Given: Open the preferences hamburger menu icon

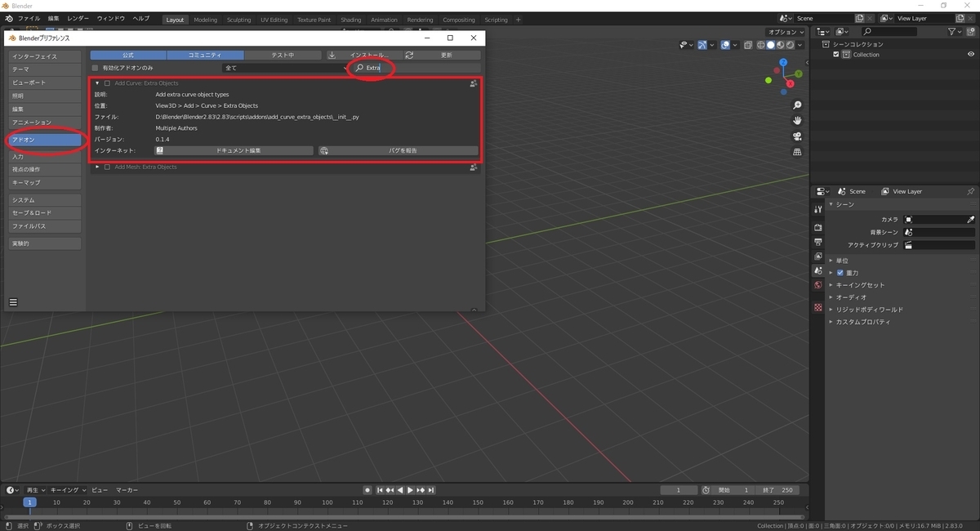Looking at the screenshot, I should (13, 302).
